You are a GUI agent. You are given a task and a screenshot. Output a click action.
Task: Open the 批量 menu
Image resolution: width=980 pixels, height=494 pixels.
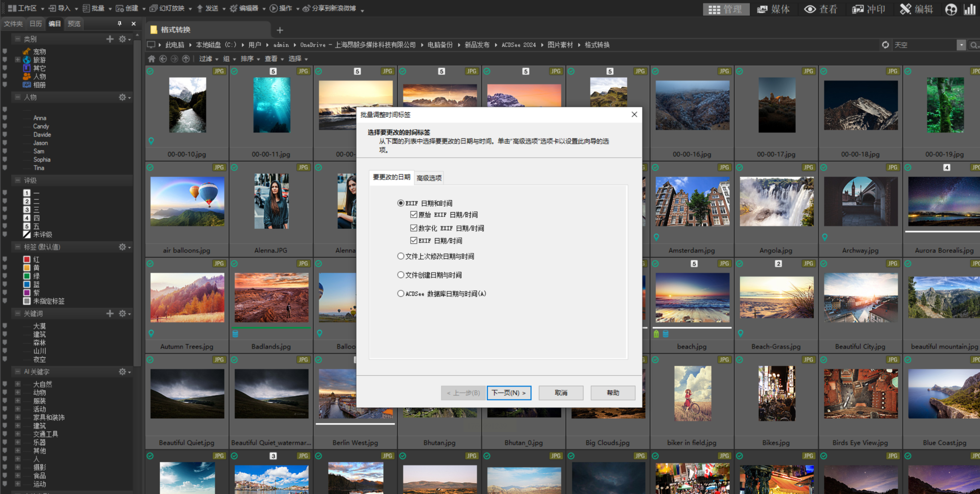point(97,8)
